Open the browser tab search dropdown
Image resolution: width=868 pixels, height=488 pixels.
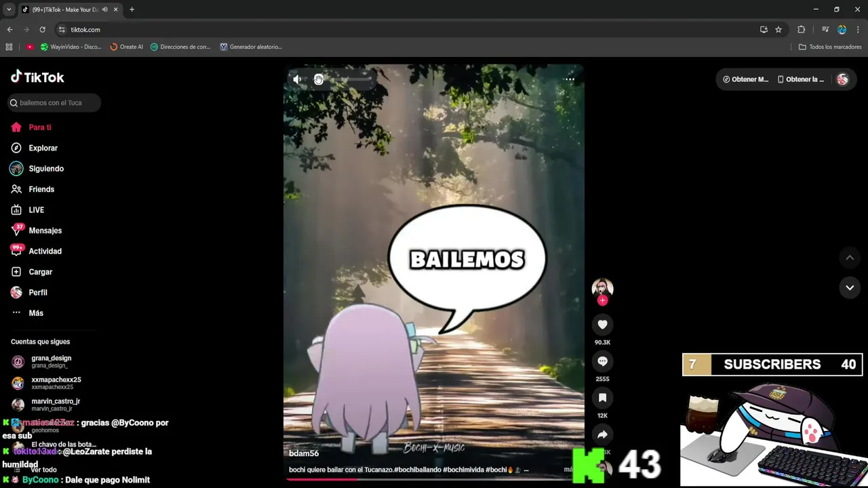9,9
